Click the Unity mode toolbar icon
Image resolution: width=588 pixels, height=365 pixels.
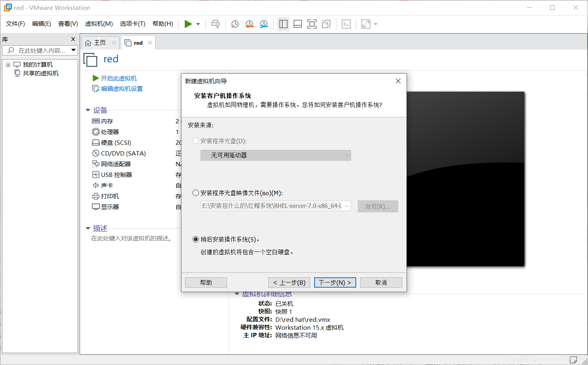pyautogui.click(x=326, y=24)
